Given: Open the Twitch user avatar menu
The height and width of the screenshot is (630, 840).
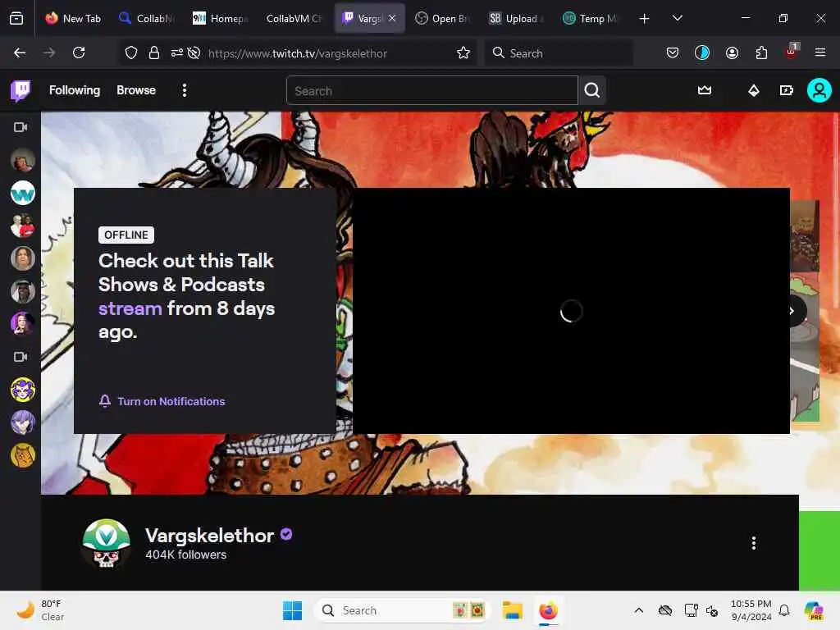Looking at the screenshot, I should click(819, 90).
